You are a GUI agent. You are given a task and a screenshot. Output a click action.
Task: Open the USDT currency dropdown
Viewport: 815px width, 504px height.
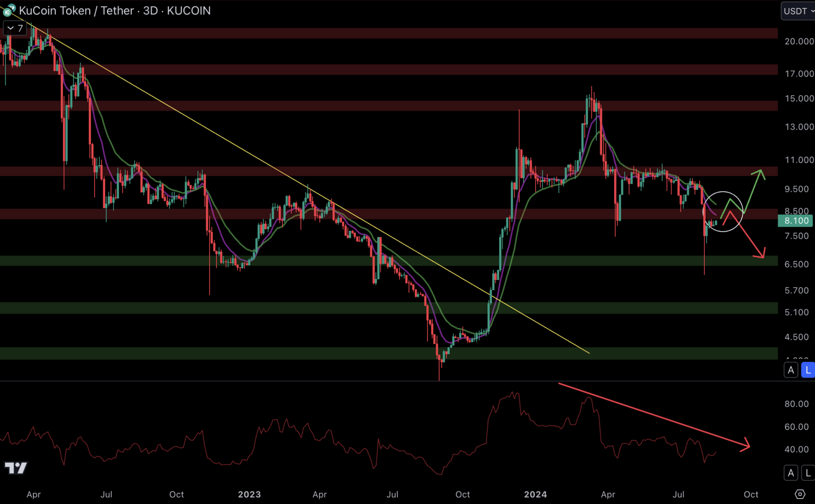click(x=798, y=11)
